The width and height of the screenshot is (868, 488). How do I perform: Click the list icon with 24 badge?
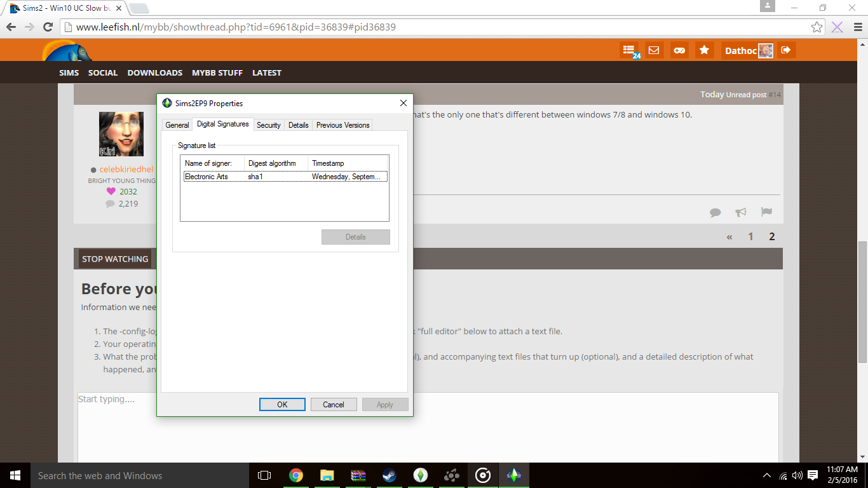pos(628,50)
